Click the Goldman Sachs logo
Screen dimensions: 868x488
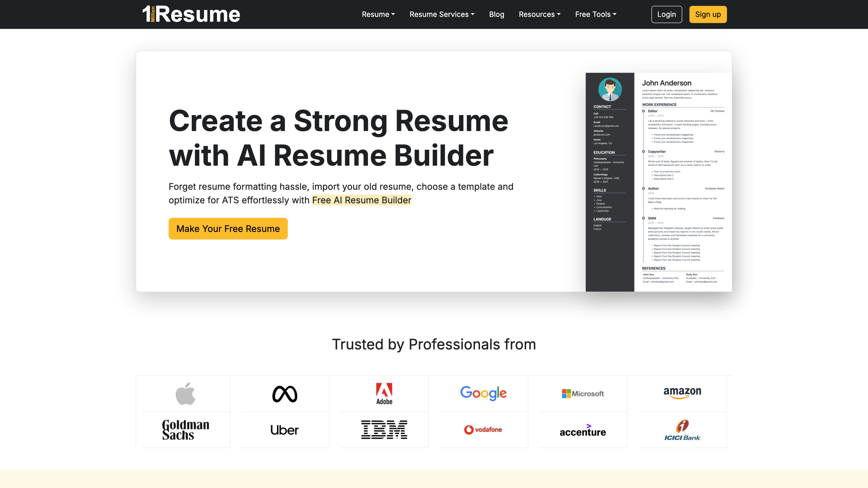tap(185, 430)
